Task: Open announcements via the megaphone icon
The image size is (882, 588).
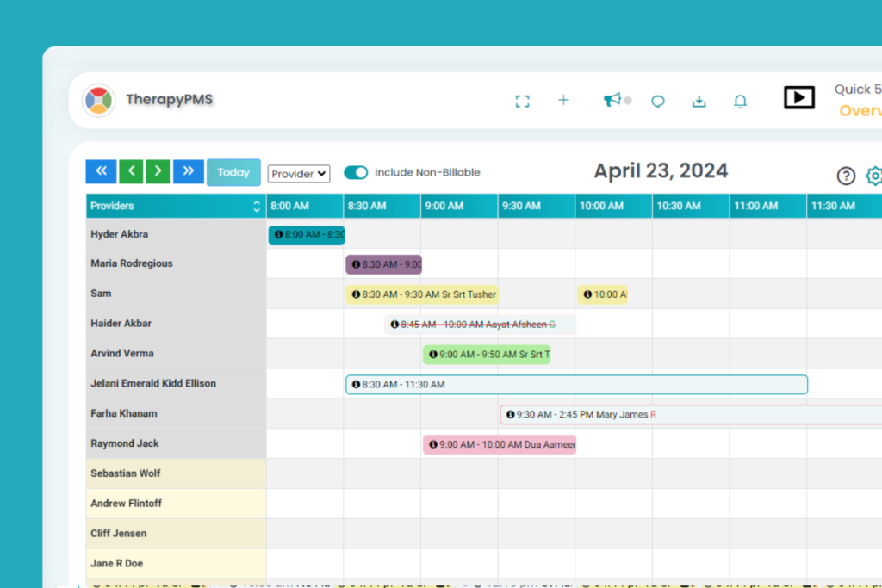Action: click(612, 99)
